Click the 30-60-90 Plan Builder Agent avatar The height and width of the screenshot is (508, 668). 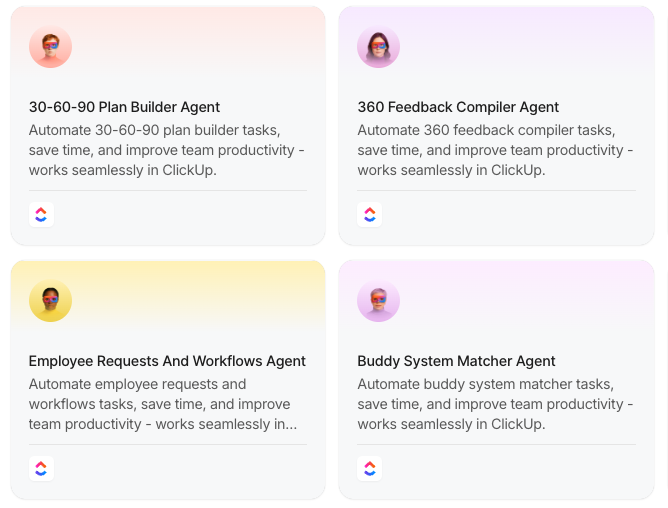pyautogui.click(x=50, y=46)
